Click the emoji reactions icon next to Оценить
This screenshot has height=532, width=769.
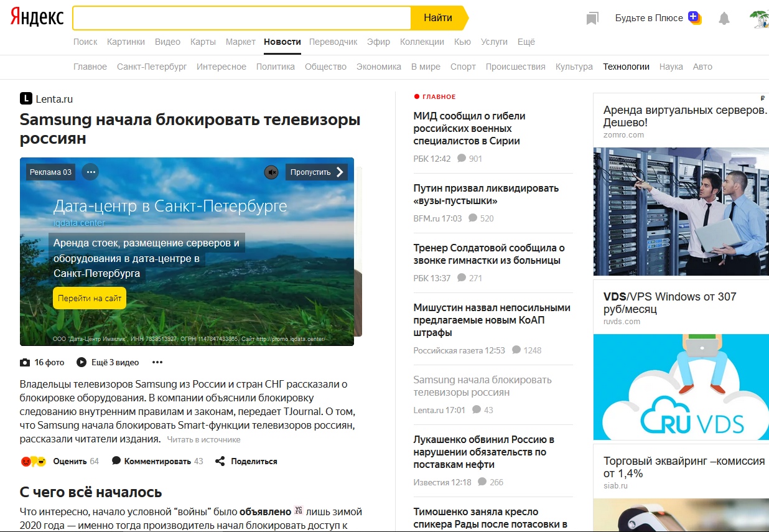click(x=34, y=462)
